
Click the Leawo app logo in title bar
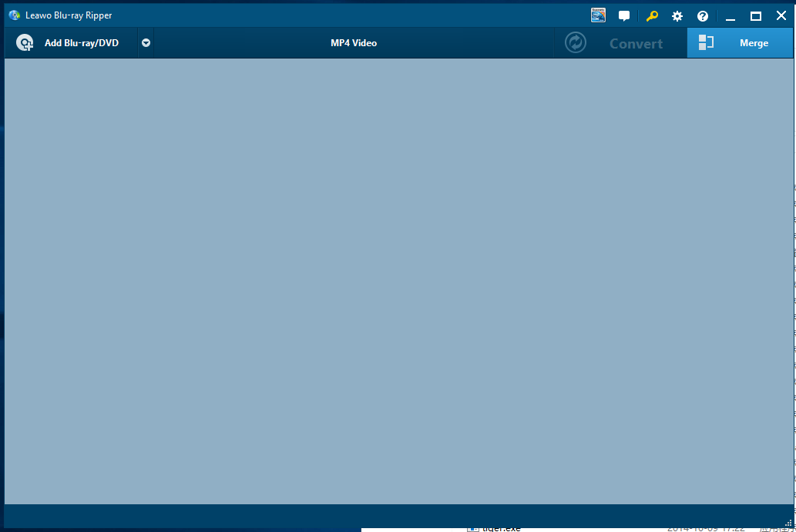click(15, 15)
